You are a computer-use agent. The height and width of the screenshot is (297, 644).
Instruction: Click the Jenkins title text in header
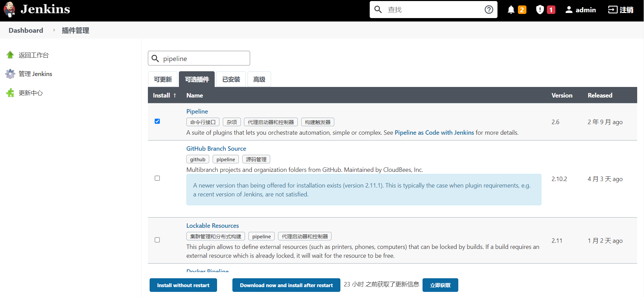(x=45, y=9)
